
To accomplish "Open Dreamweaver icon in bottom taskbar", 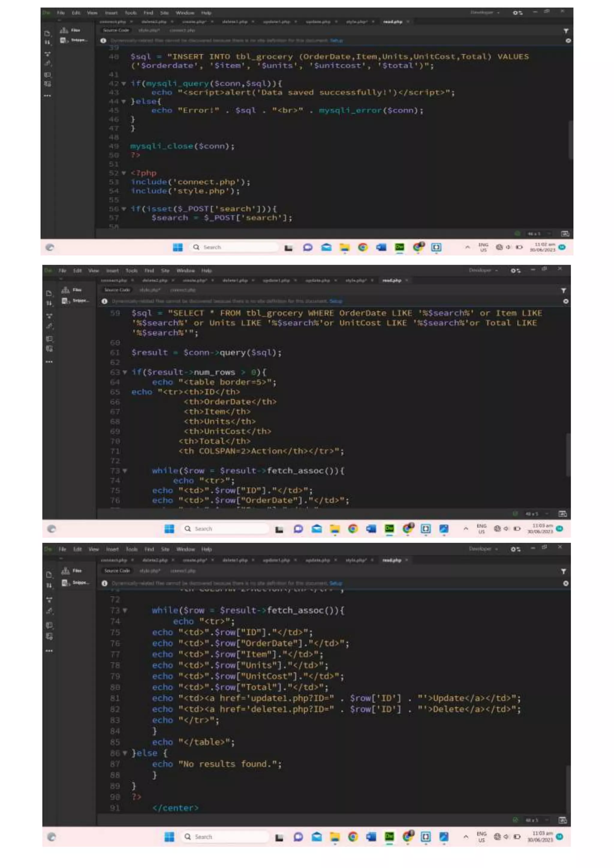I will click(389, 837).
